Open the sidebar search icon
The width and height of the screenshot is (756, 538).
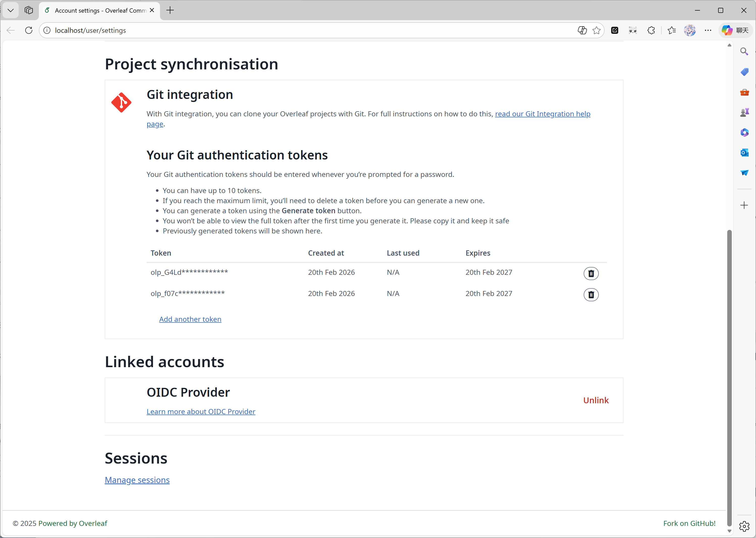744,51
